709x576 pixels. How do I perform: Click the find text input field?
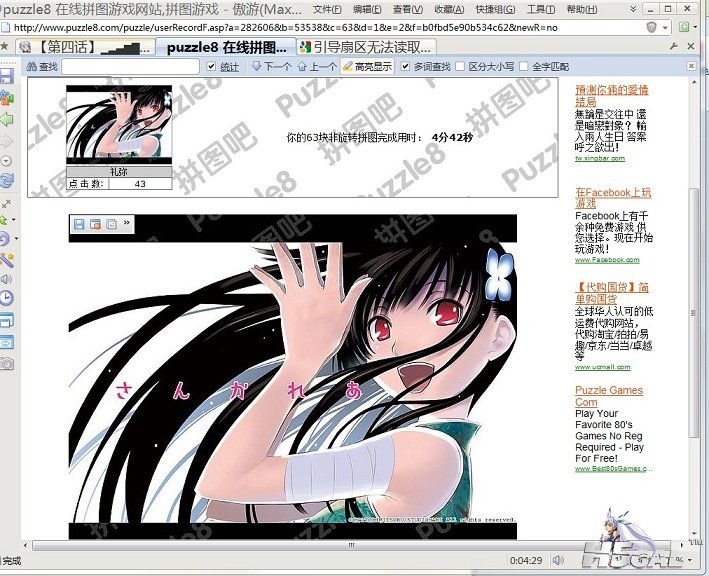[x=130, y=67]
